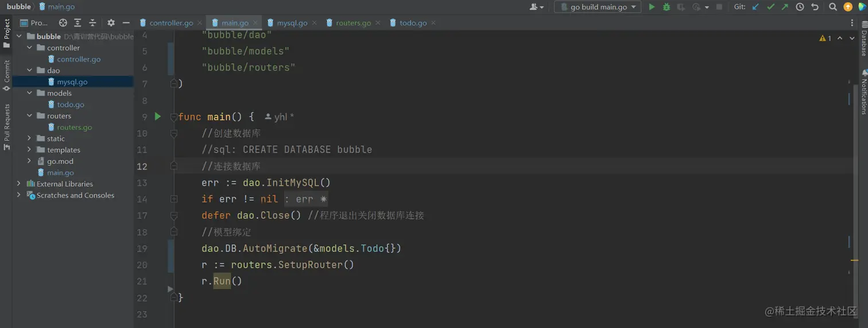Collapse the models folder
The image size is (868, 328).
pyautogui.click(x=29, y=93)
